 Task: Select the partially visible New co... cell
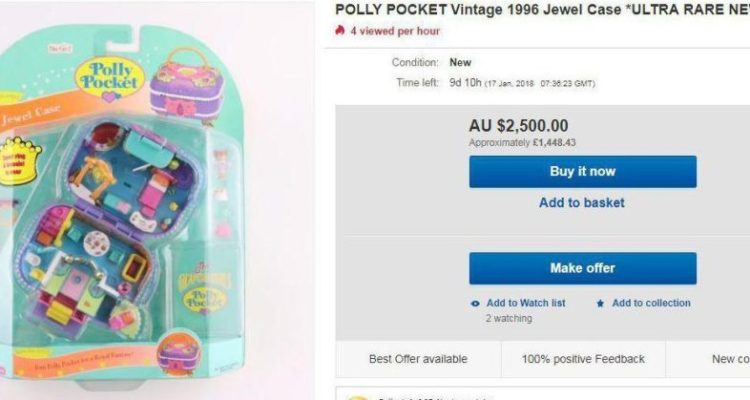click(x=708, y=359)
